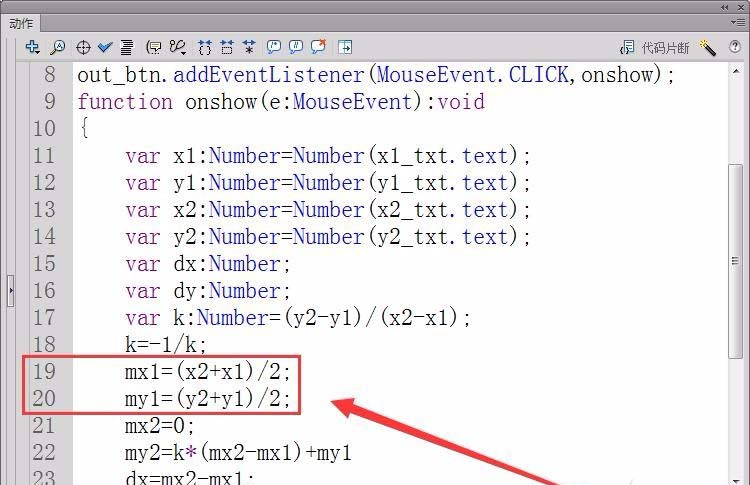Click the 'var dy:Number;' line
Image resolution: width=750 pixels, height=485 pixels.
[x=208, y=291]
